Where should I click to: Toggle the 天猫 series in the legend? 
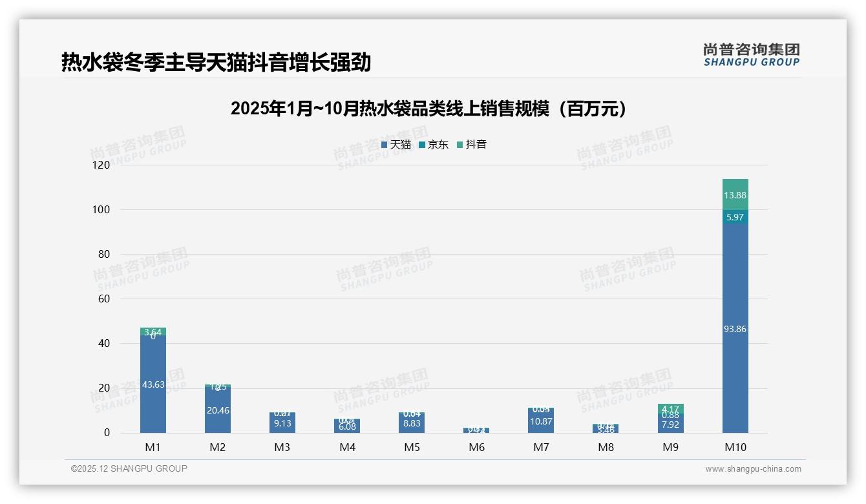(x=396, y=145)
